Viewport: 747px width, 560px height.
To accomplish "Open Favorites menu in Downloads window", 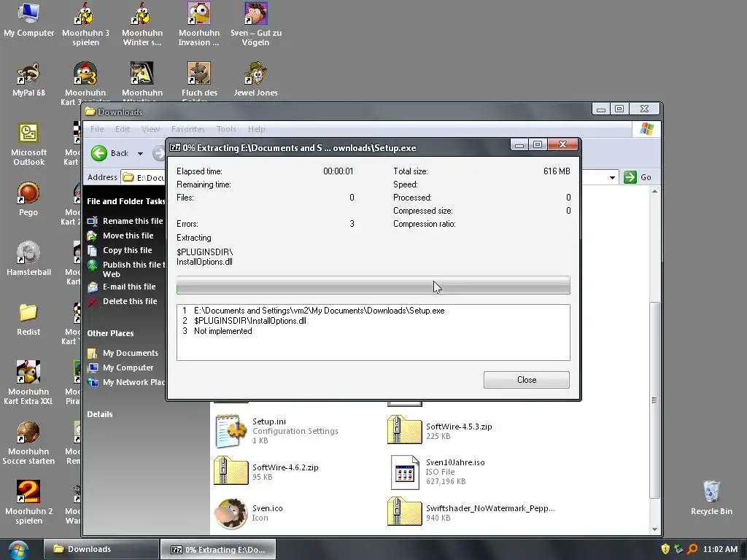I will pyautogui.click(x=187, y=129).
